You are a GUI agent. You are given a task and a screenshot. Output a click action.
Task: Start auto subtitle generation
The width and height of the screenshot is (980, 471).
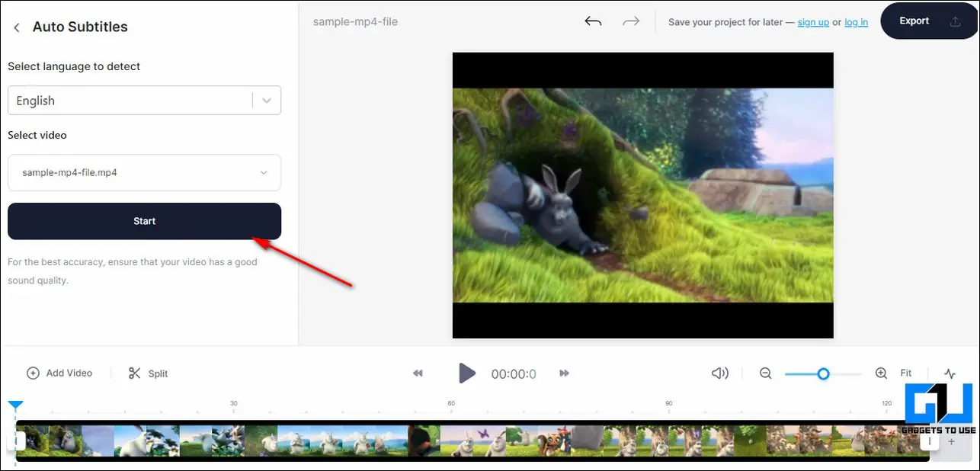144,221
